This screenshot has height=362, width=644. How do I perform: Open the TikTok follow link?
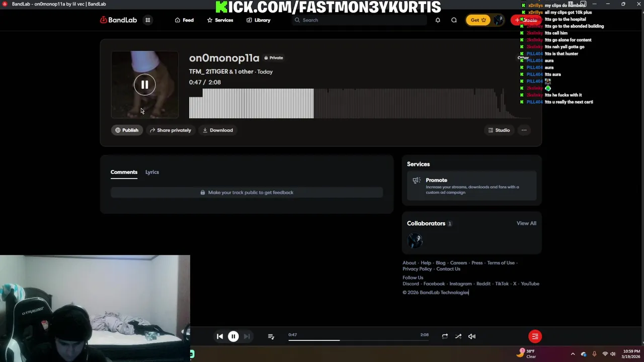[x=502, y=284]
